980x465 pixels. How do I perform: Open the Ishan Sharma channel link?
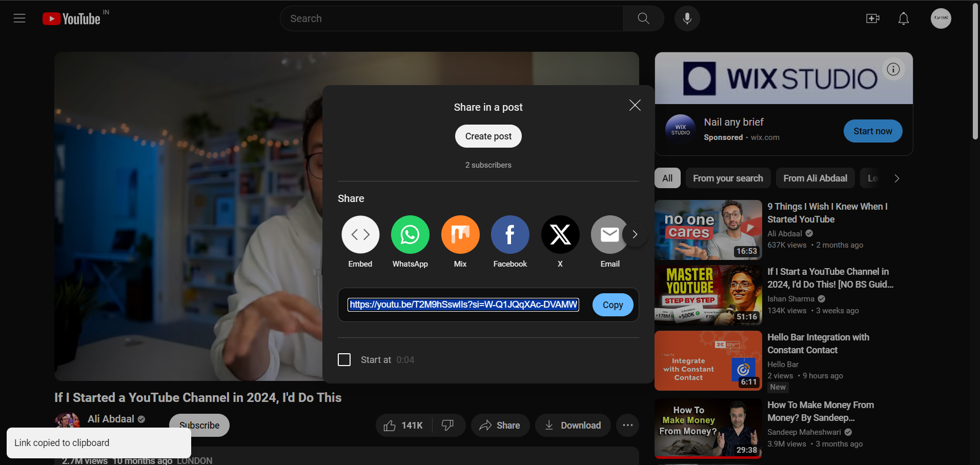point(791,299)
